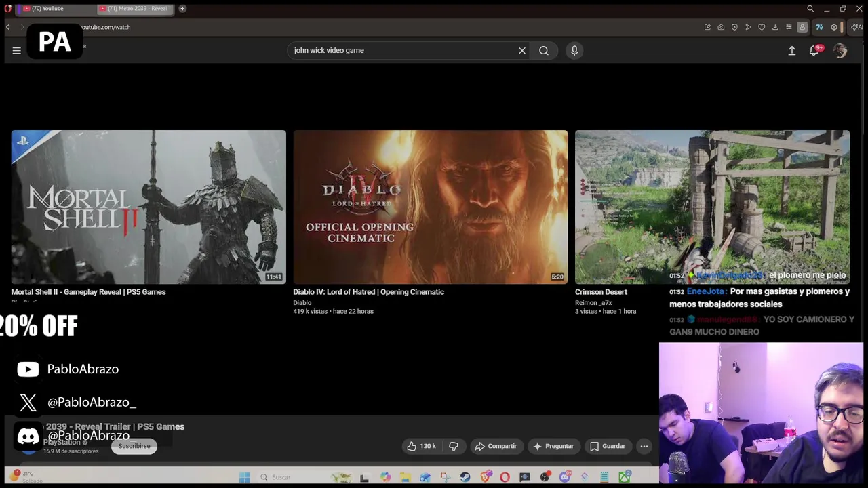Open the YouTube upload/create arrow icon
Screen dimensions: 868x488
click(791, 50)
